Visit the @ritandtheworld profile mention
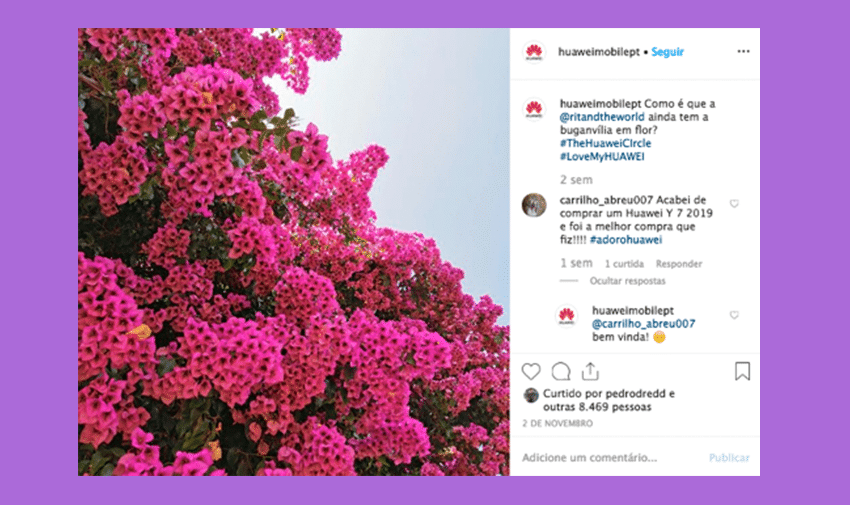 pos(602,117)
